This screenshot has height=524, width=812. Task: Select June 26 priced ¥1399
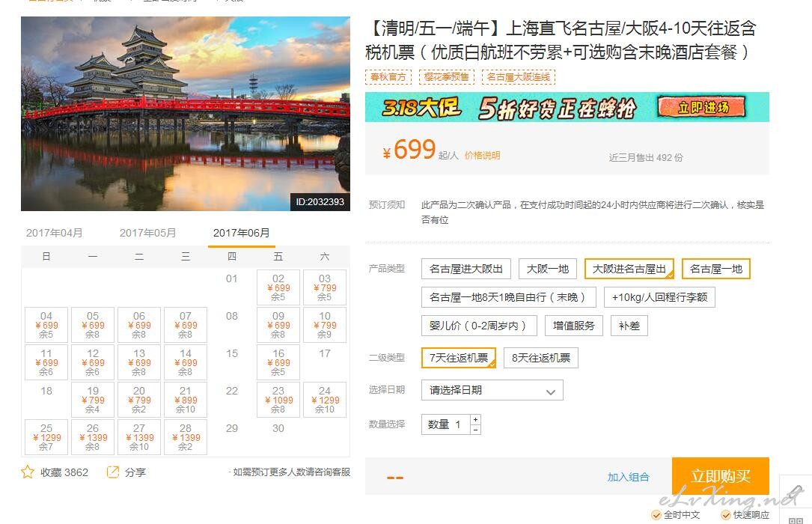coord(93,437)
